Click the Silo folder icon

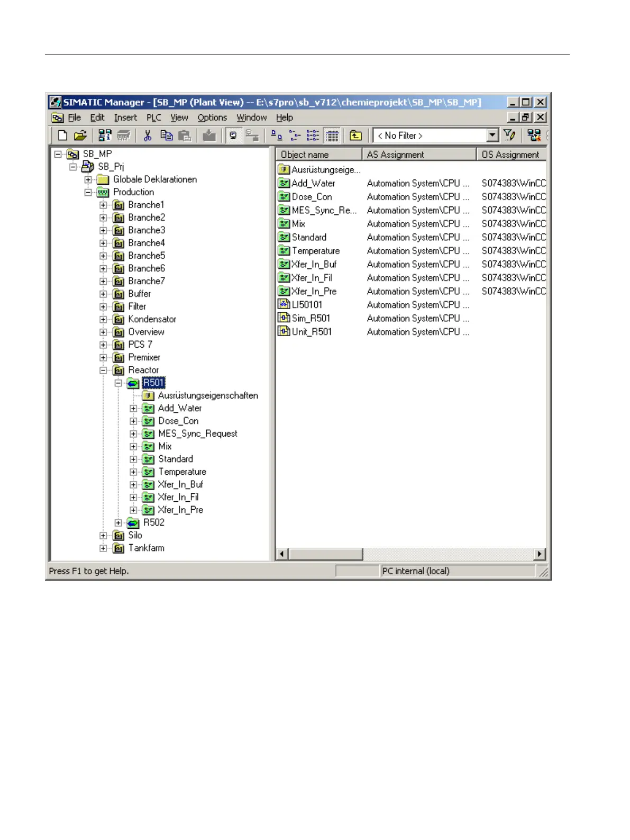pos(119,536)
